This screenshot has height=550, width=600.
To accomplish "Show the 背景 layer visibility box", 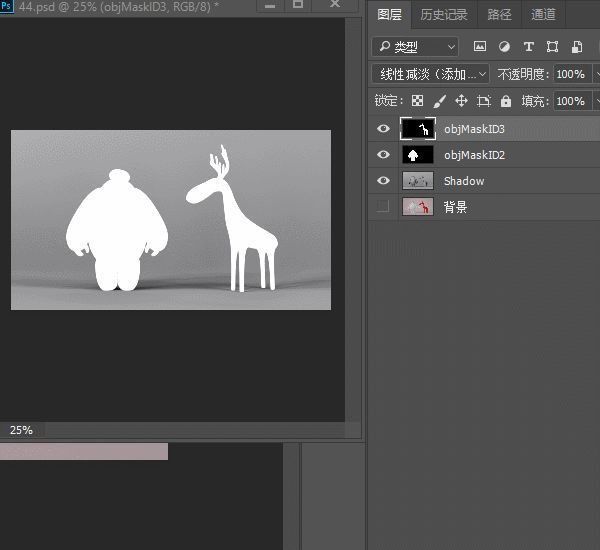I will (383, 206).
